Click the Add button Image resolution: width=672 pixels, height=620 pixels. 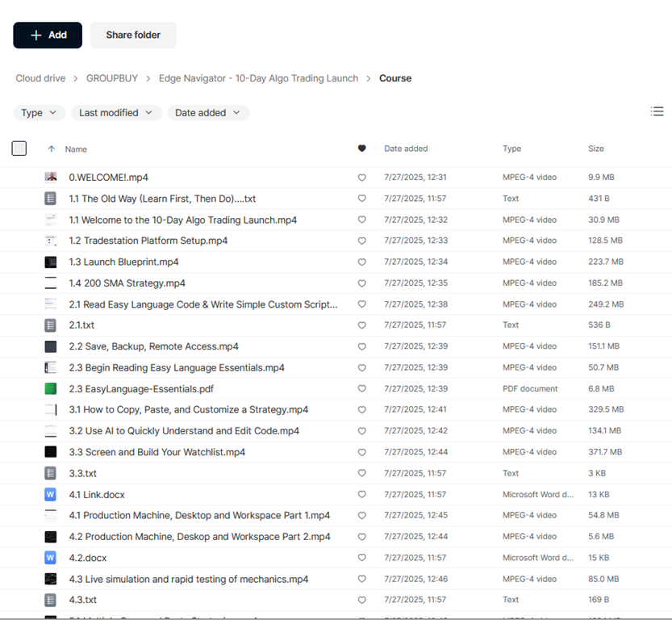pyautogui.click(x=48, y=36)
